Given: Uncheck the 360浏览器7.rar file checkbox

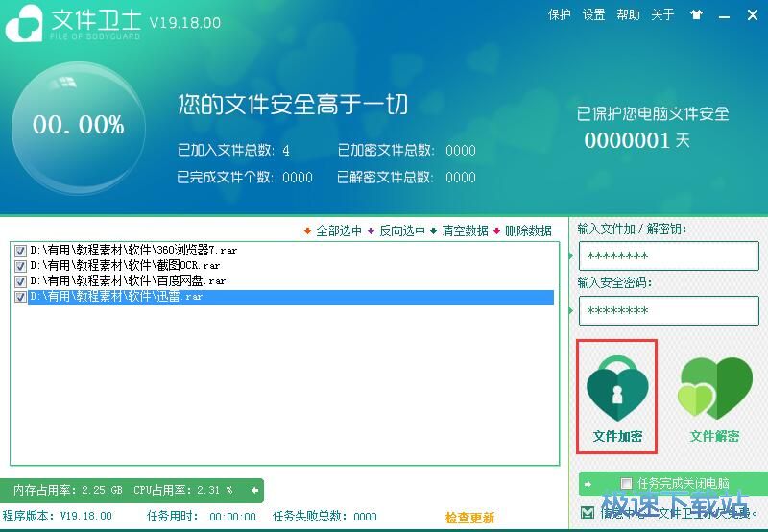Looking at the screenshot, I should tap(20, 251).
